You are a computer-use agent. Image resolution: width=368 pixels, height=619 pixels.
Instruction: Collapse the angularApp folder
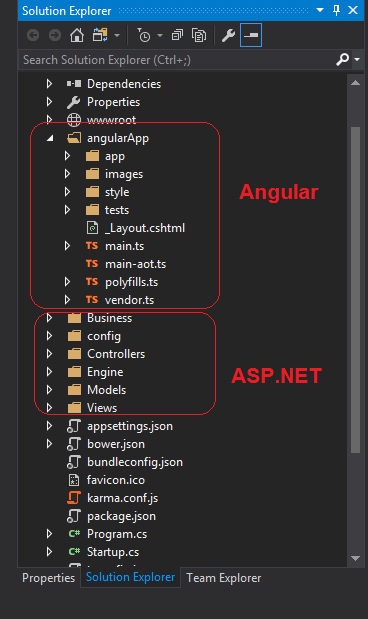pos(50,138)
